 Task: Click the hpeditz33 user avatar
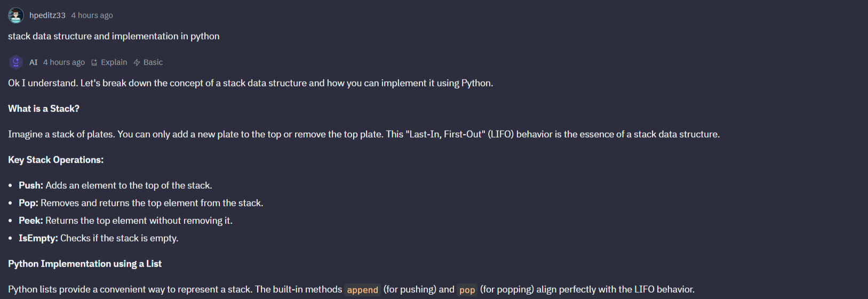coord(15,15)
